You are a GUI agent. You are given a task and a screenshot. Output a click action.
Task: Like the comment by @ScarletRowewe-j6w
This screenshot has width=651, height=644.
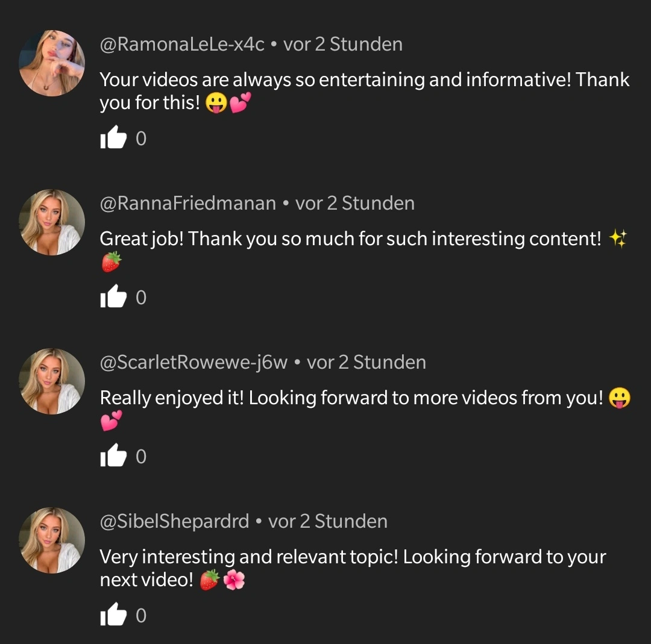point(113,455)
